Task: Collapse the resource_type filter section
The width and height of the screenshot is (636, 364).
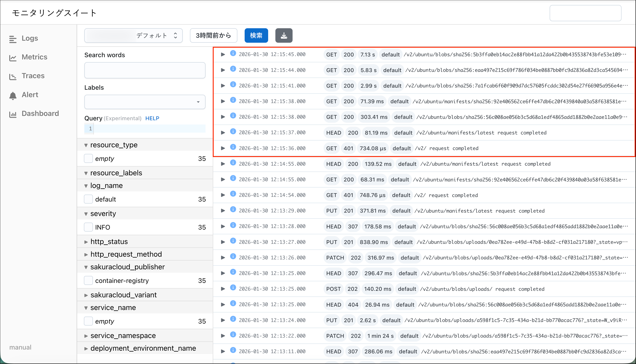Action: tap(86, 145)
